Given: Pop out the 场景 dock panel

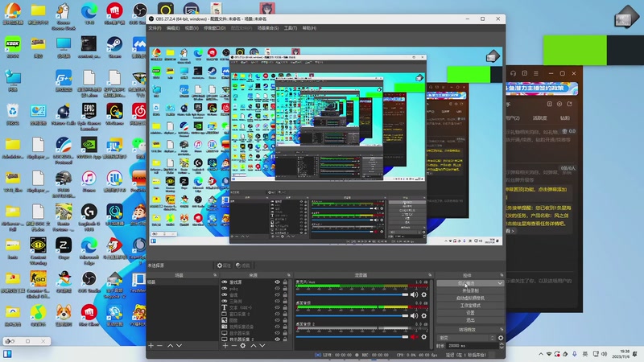Looking at the screenshot, I should (215, 275).
